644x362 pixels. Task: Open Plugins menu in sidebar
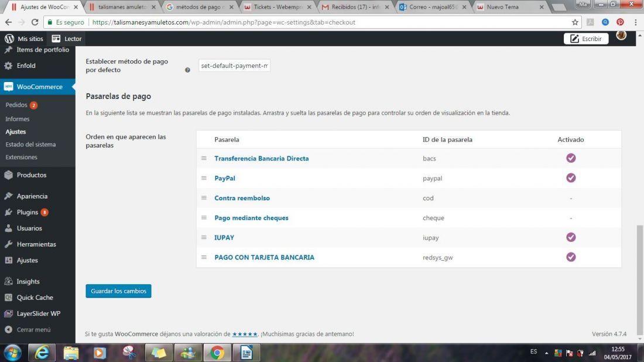[27, 212]
